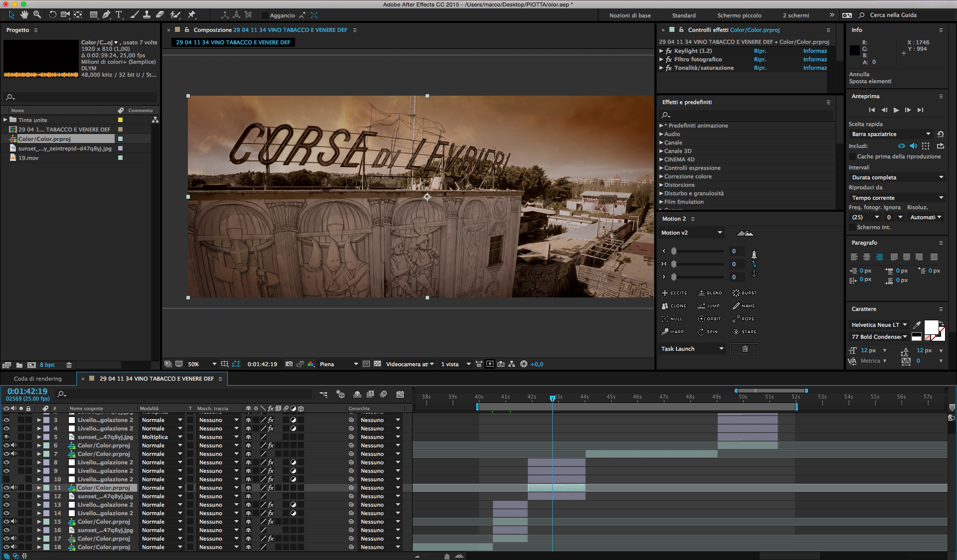Screen dimensions: 957x560
Task: Click the STARE tool in Motion 2
Action: pos(744,332)
